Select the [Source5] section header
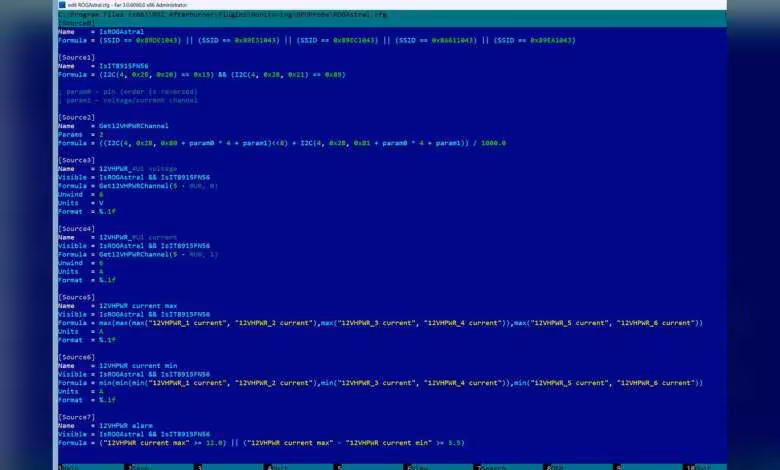Image resolution: width=780 pixels, height=470 pixels. click(x=76, y=297)
